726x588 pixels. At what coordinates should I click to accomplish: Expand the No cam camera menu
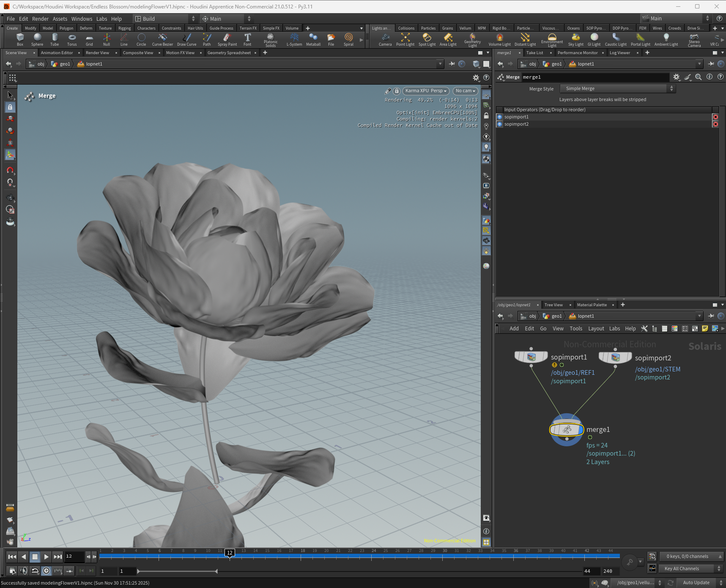[x=465, y=91]
